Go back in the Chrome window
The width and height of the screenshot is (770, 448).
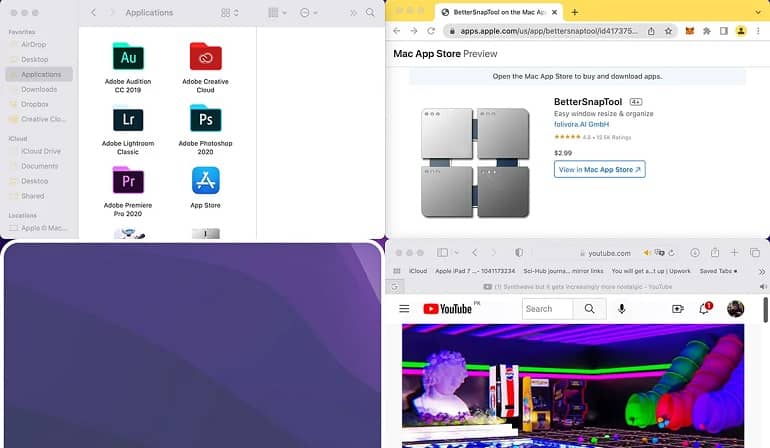click(397, 31)
